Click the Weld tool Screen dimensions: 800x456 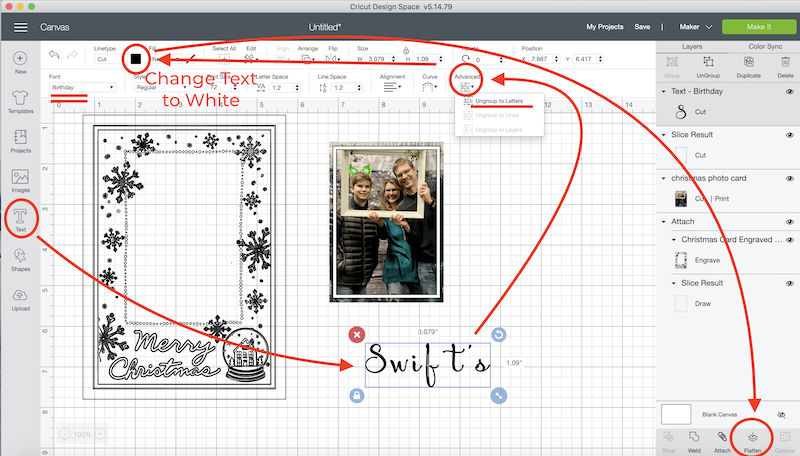[x=694, y=442]
